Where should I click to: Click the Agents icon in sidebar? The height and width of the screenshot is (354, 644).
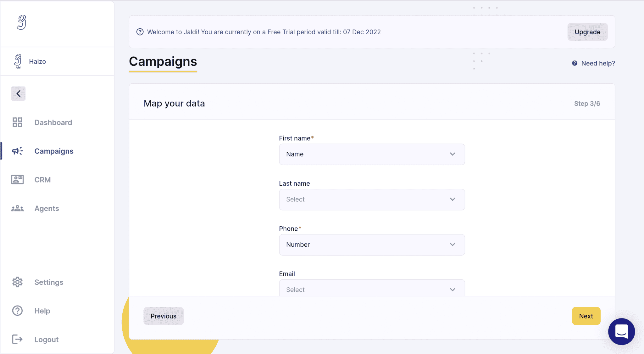17,208
